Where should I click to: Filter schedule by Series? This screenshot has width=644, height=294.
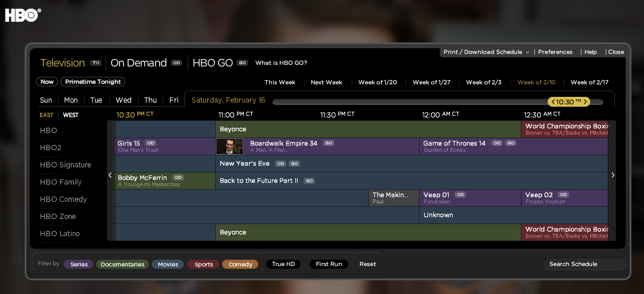coord(78,264)
